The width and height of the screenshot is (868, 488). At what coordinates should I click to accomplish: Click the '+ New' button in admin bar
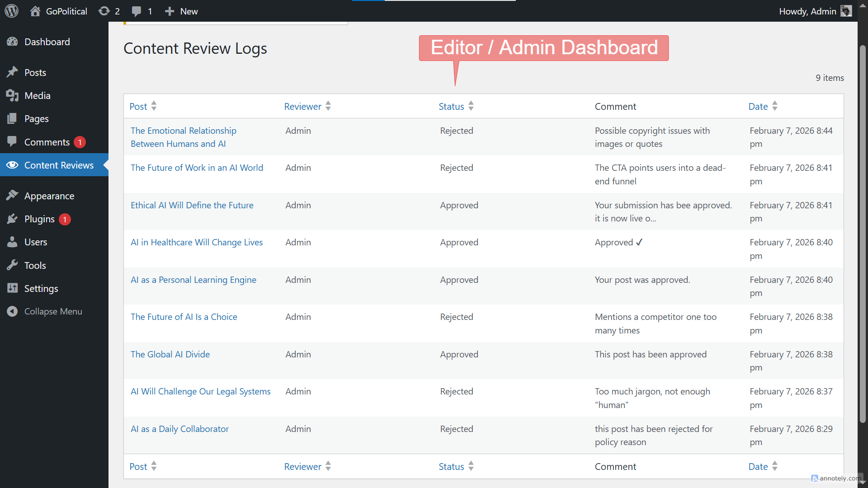pos(181,11)
